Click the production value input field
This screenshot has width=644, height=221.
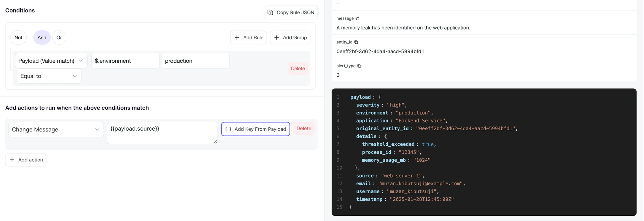195,61
